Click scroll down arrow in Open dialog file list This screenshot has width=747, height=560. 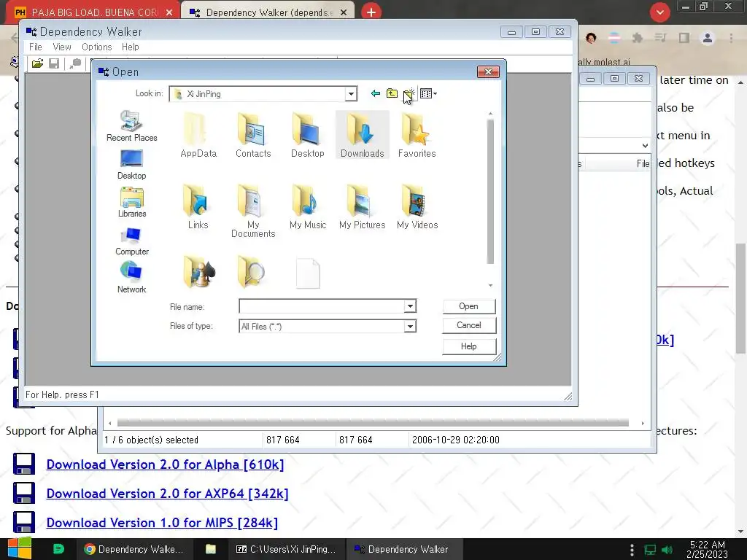(x=490, y=285)
